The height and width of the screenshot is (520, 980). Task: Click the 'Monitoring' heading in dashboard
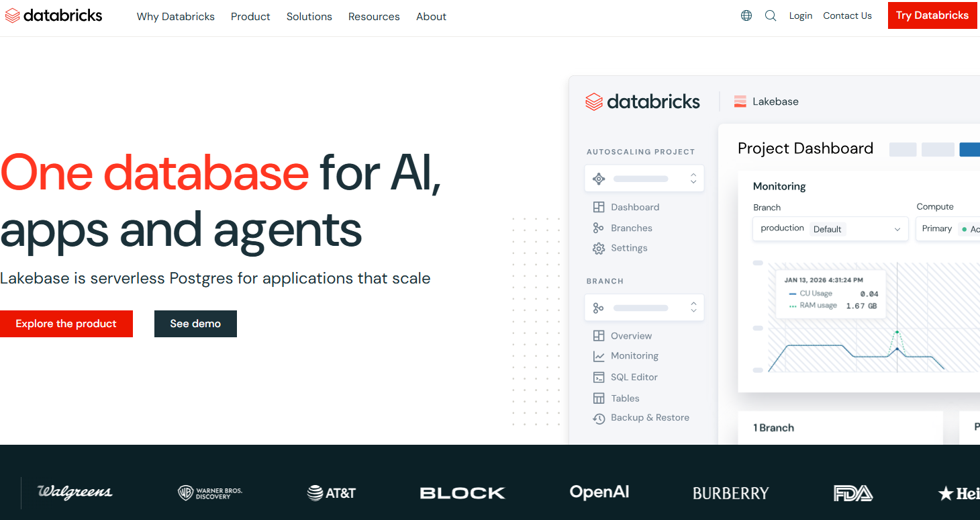coord(779,186)
